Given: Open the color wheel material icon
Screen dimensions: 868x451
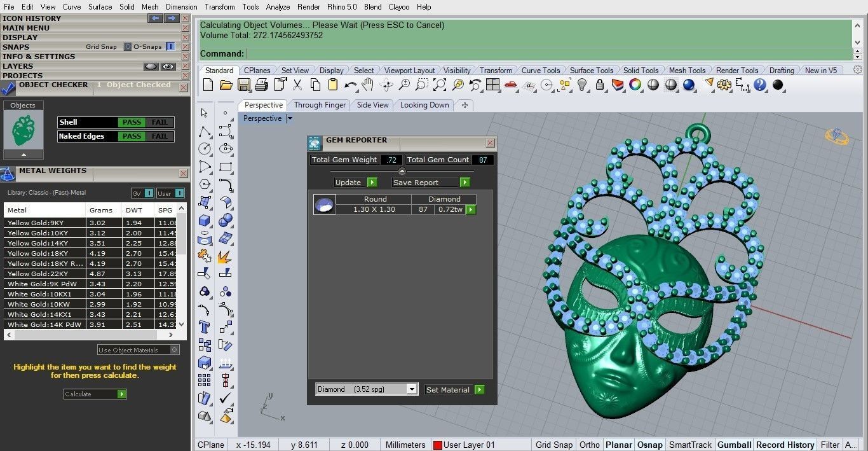Looking at the screenshot, I should (x=635, y=85).
